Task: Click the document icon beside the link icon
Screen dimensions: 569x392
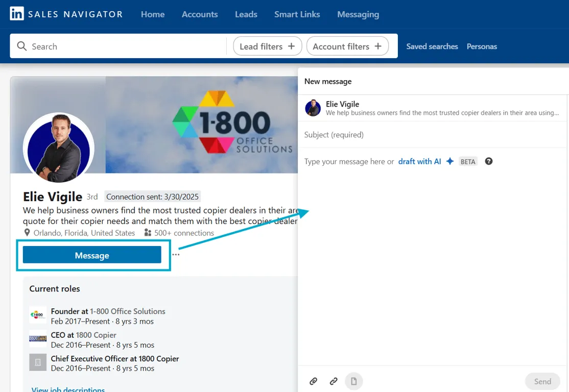Action: pyautogui.click(x=353, y=381)
